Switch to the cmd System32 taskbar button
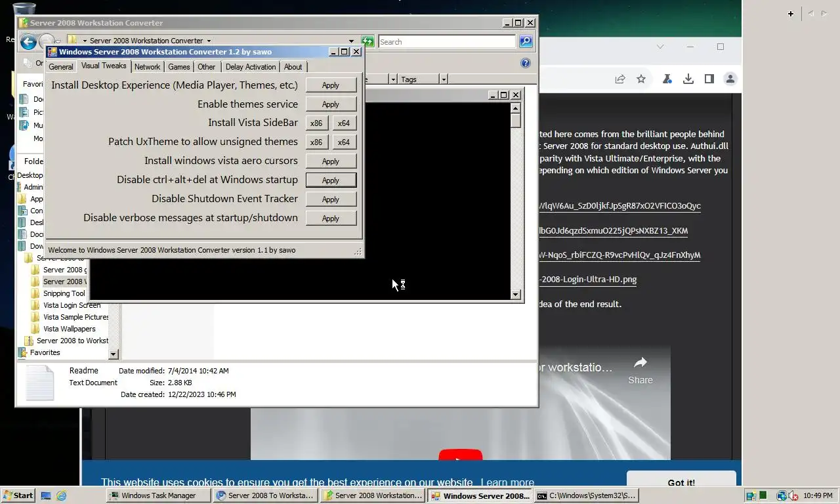The height and width of the screenshot is (504, 840). point(586,495)
